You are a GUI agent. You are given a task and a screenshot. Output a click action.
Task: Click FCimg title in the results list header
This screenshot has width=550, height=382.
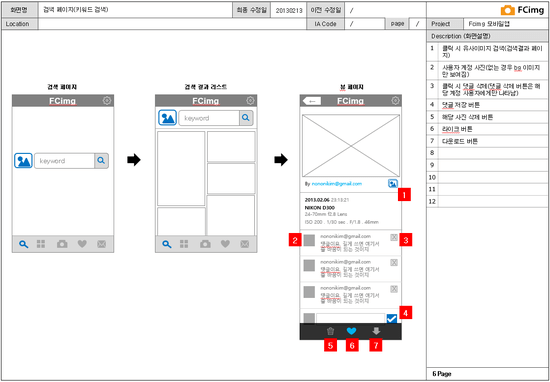(206, 101)
